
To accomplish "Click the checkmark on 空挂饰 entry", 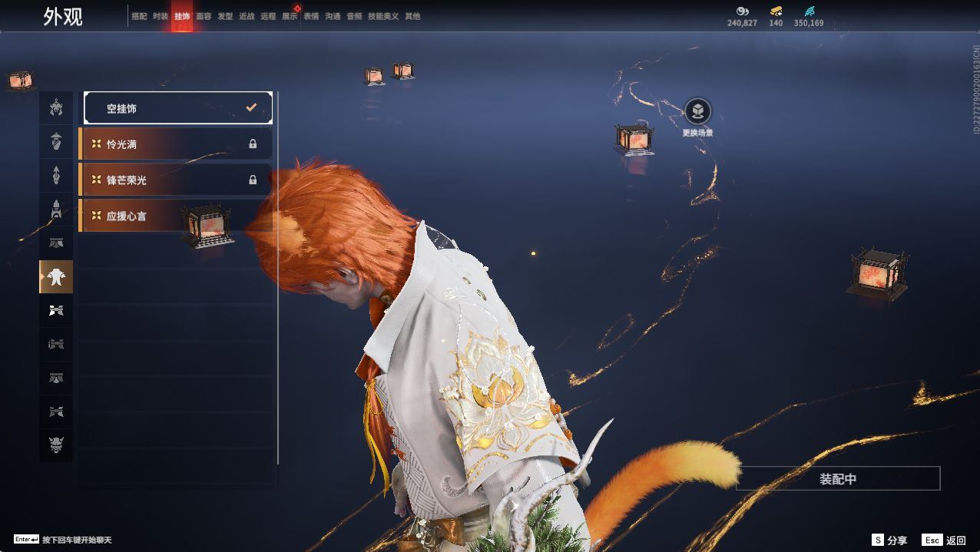I will click(251, 107).
